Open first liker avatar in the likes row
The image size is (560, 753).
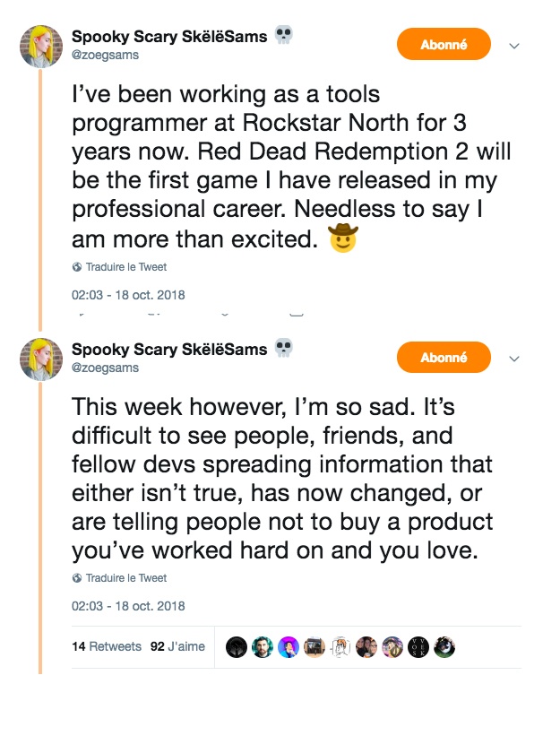[x=237, y=647]
